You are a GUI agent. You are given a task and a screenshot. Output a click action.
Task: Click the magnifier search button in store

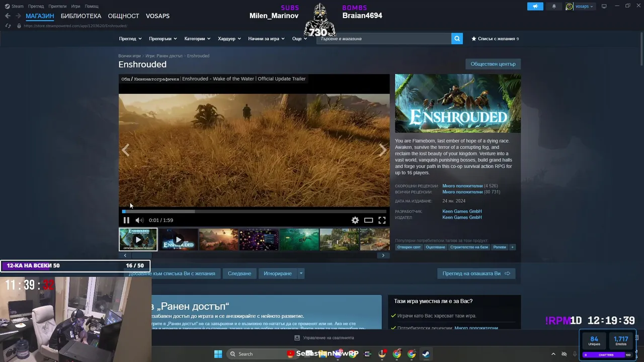click(x=457, y=39)
